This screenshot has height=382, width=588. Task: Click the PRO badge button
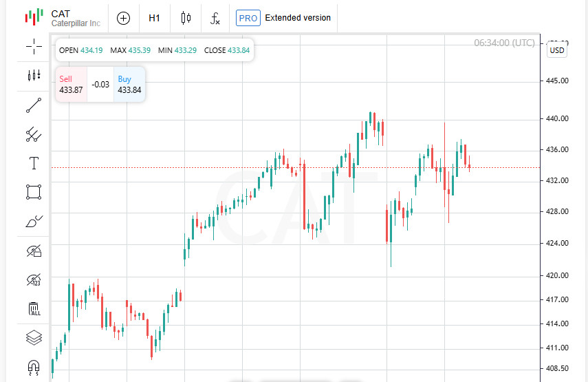click(248, 18)
